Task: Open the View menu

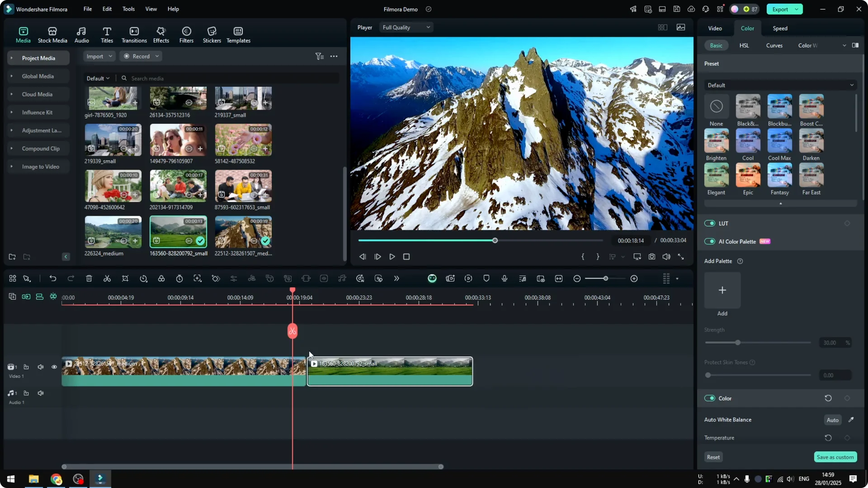Action: (x=151, y=9)
